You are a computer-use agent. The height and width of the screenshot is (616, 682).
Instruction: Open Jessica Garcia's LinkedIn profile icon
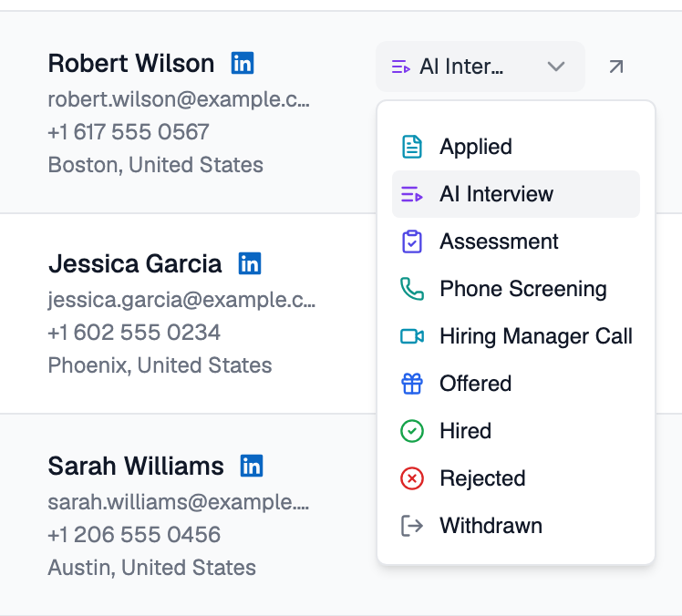click(x=250, y=263)
